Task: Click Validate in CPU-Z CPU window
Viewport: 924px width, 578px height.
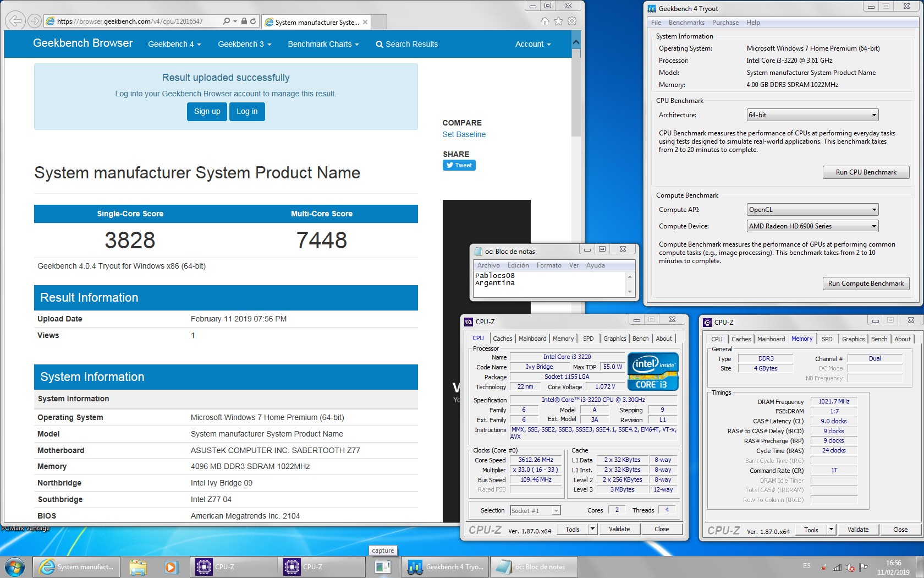Action: [x=619, y=529]
